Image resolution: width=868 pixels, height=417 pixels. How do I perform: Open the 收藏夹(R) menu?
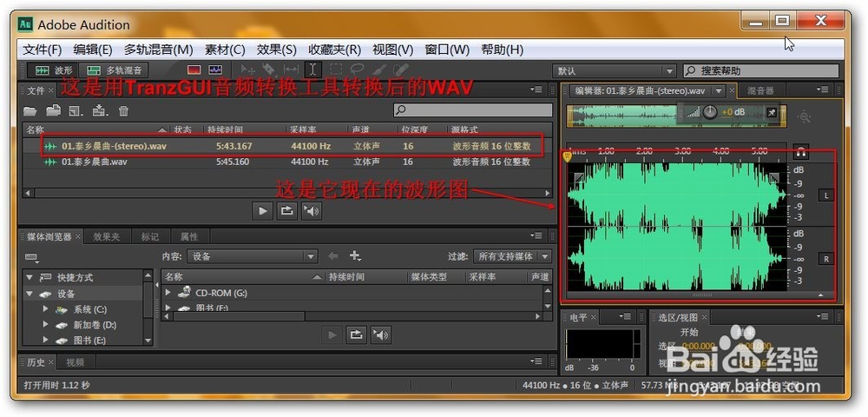[x=335, y=50]
